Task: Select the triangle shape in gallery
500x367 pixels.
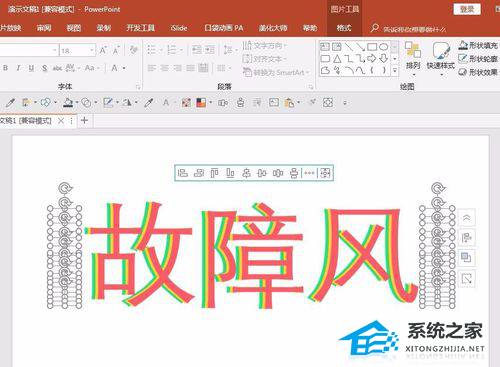Action: tap(337, 59)
